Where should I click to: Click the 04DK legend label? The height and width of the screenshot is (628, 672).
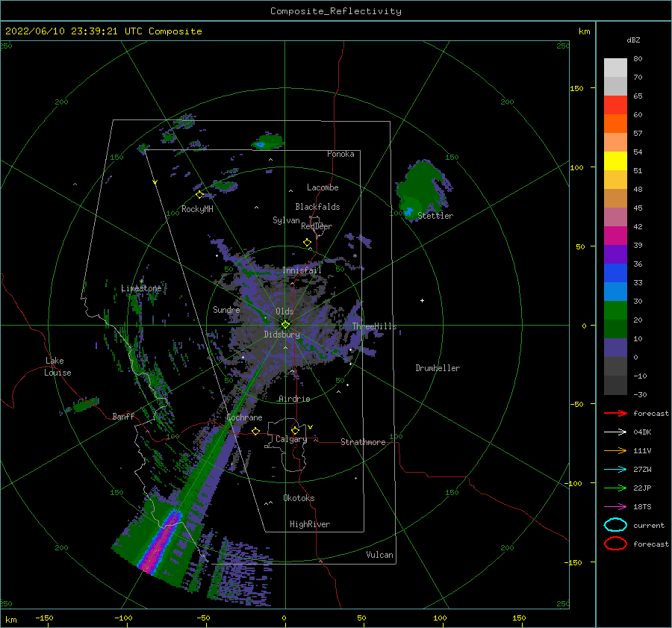[642, 432]
